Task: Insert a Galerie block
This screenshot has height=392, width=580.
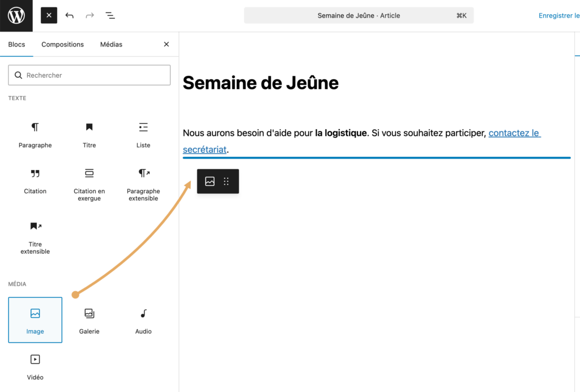Action: (89, 320)
